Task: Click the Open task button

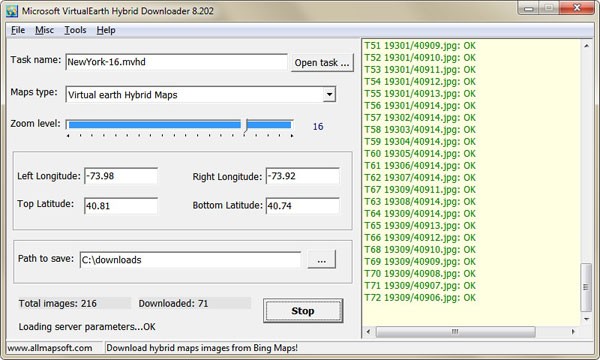Action: [322, 63]
